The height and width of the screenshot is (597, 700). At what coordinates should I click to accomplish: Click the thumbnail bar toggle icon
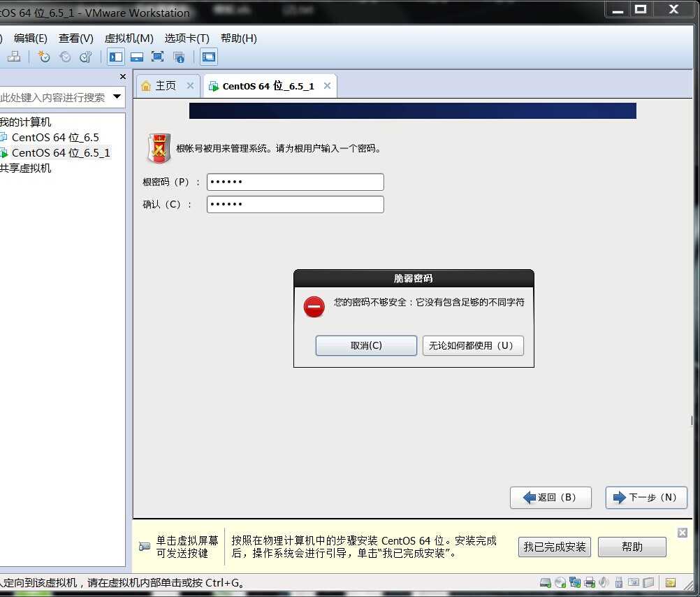[x=137, y=57]
